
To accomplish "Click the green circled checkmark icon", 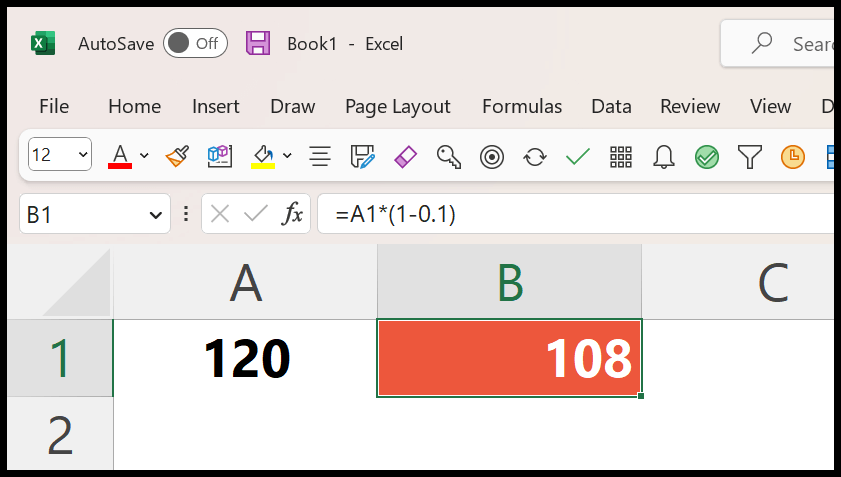I will [707, 157].
